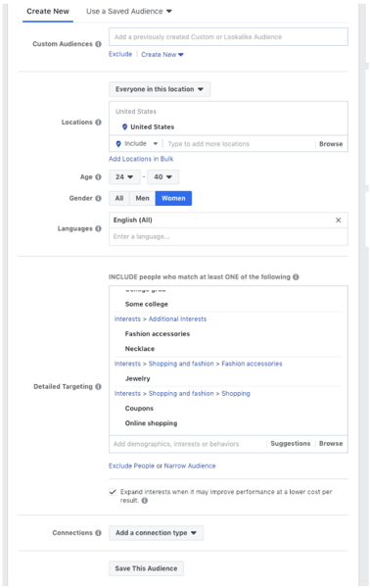Viewport: 370px width, 588px height.
Task: Select Women gender option
Action: point(173,198)
